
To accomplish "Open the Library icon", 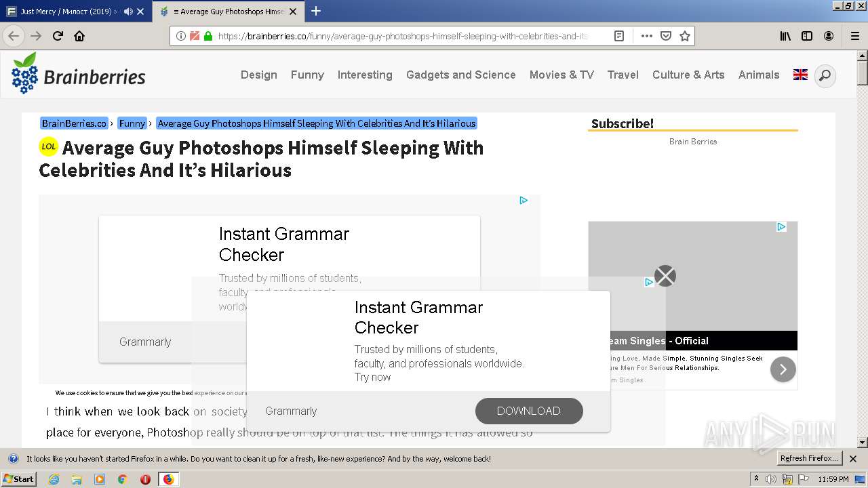I will pos(785,36).
